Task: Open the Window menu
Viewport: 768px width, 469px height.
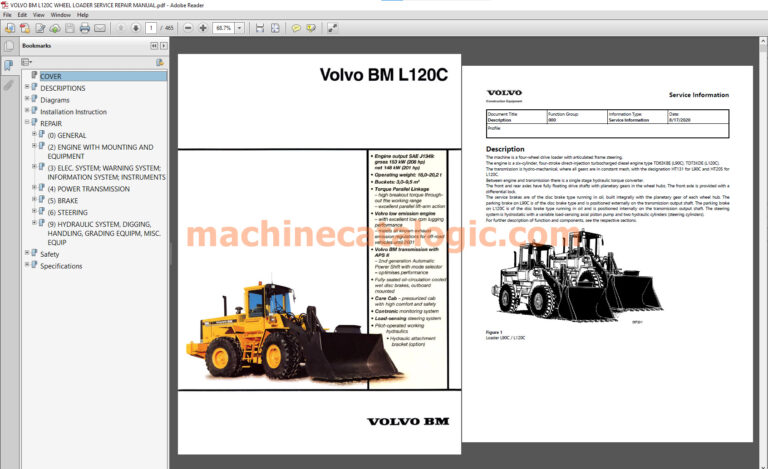Action: 61,15
